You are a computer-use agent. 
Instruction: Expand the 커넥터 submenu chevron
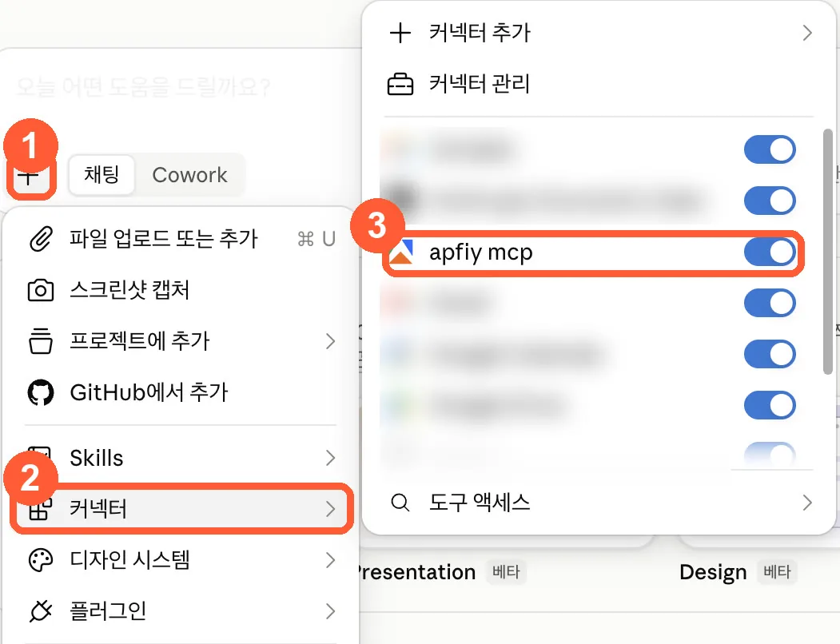tap(331, 509)
